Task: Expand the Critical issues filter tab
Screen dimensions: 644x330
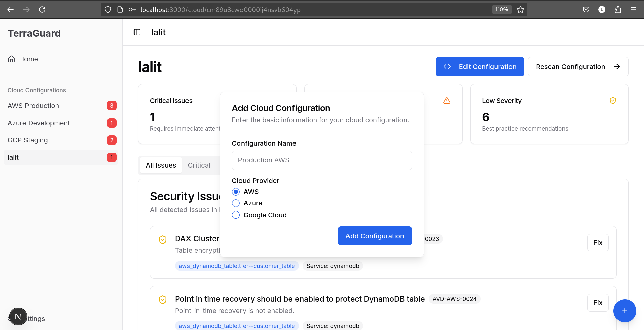Action: (x=199, y=165)
